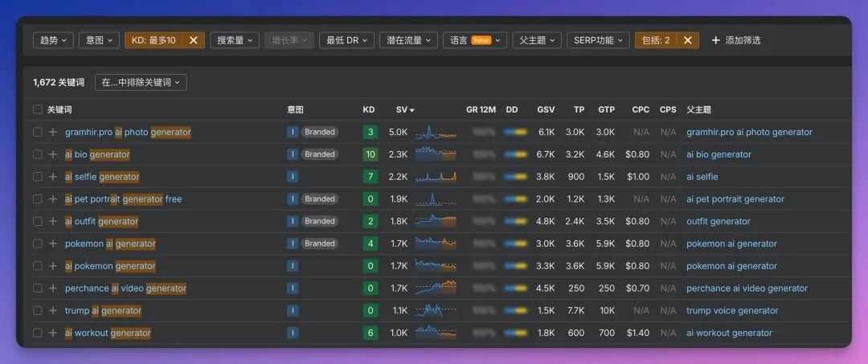The width and height of the screenshot is (868, 364).
Task: Click plus icon beside ai selfie generator
Action: click(53, 177)
